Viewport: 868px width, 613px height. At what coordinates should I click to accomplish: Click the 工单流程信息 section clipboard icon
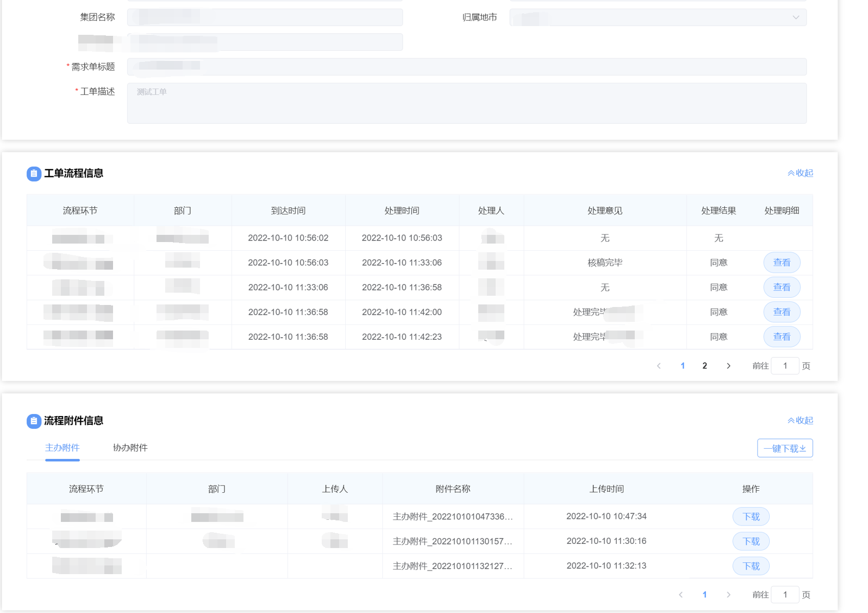(34, 173)
